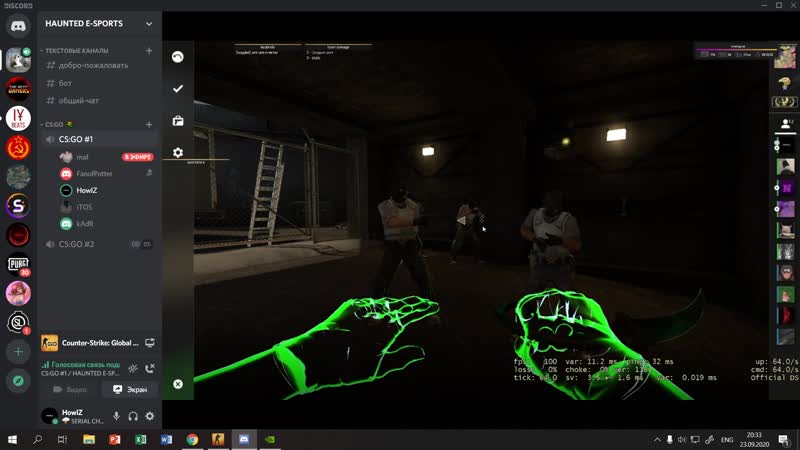Turn on camera with Видео button

[70, 389]
